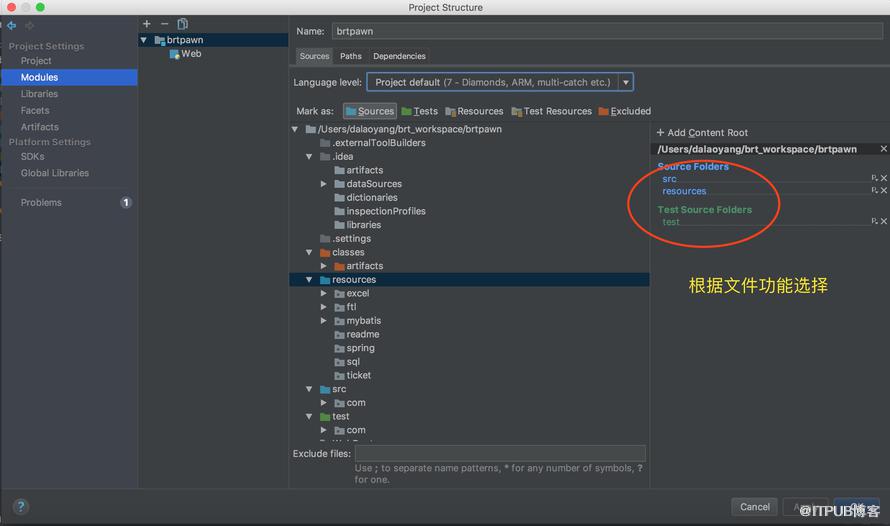Image resolution: width=890 pixels, height=526 pixels.
Task: Collapse the classes folder
Action: (x=309, y=253)
